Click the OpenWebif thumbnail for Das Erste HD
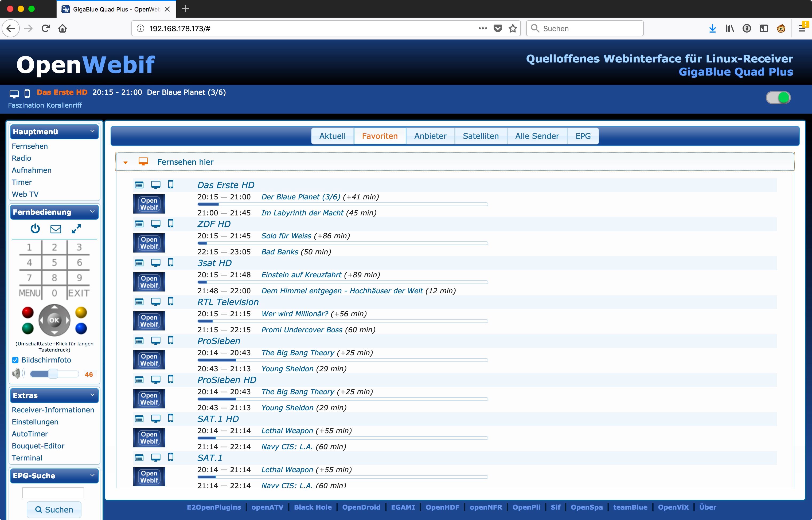 pos(149,204)
